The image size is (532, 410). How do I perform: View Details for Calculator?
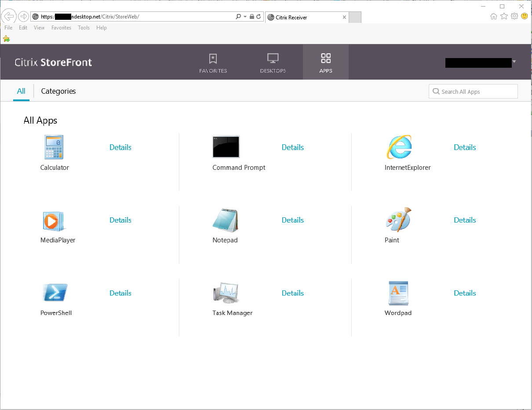tap(120, 147)
